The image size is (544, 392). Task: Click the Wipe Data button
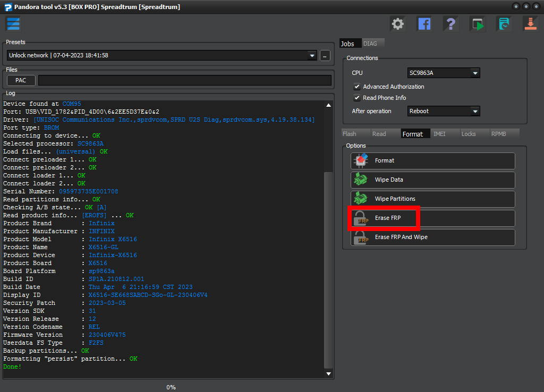point(432,180)
